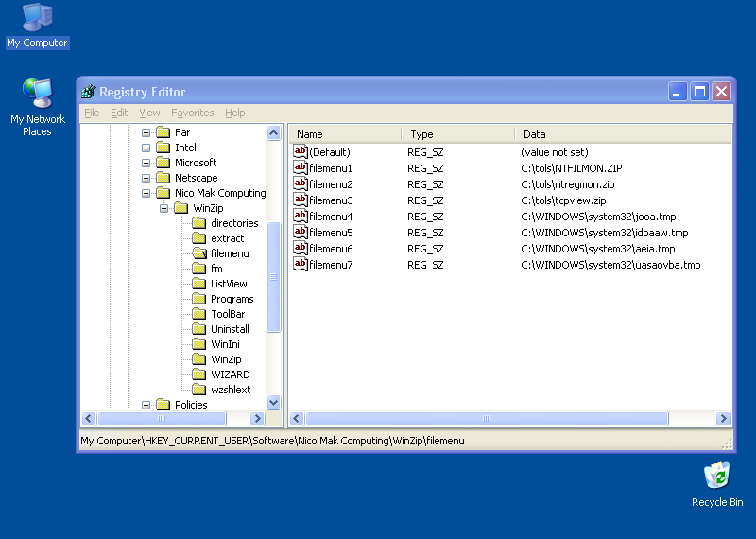Expand the Far registry key
The height and width of the screenshot is (539, 756).
pyautogui.click(x=146, y=132)
